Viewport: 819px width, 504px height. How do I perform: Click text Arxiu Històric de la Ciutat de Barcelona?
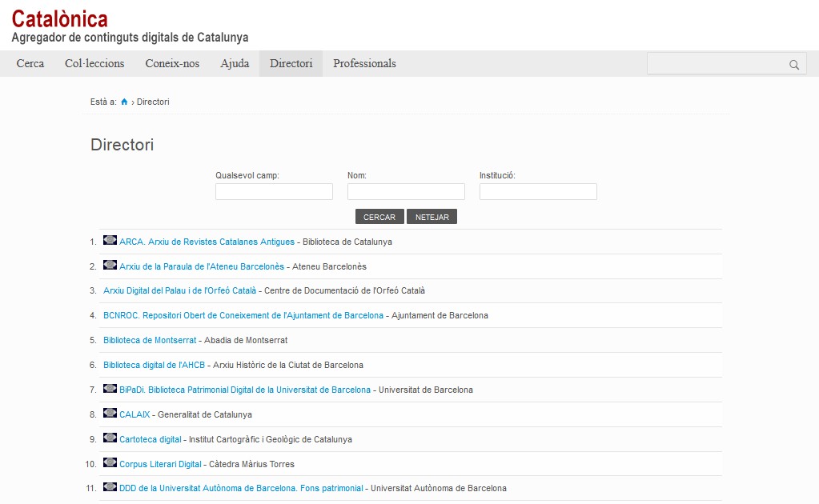(x=288, y=366)
